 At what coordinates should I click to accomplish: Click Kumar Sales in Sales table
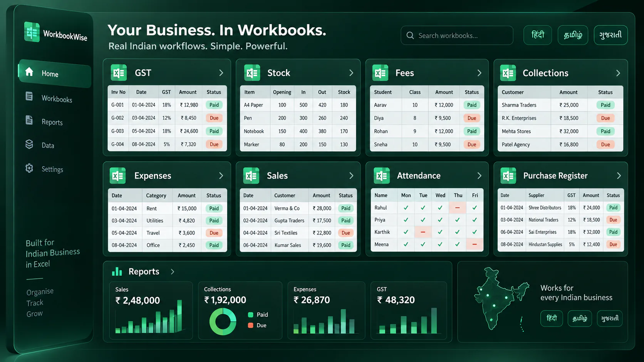coord(288,245)
